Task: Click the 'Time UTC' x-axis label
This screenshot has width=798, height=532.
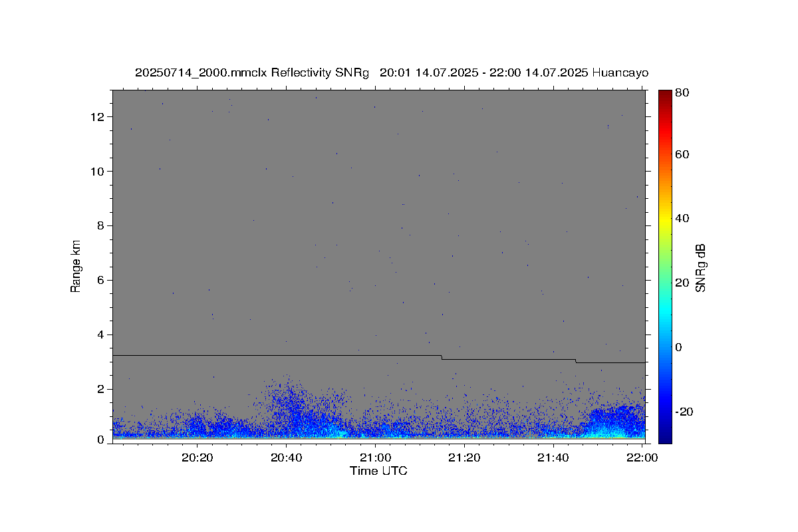Action: click(x=378, y=471)
